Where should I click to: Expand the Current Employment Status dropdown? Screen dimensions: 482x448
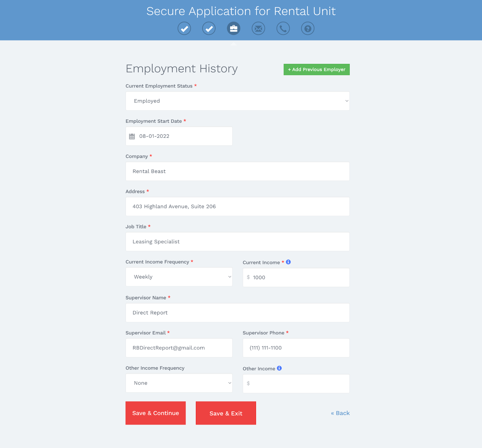237,101
